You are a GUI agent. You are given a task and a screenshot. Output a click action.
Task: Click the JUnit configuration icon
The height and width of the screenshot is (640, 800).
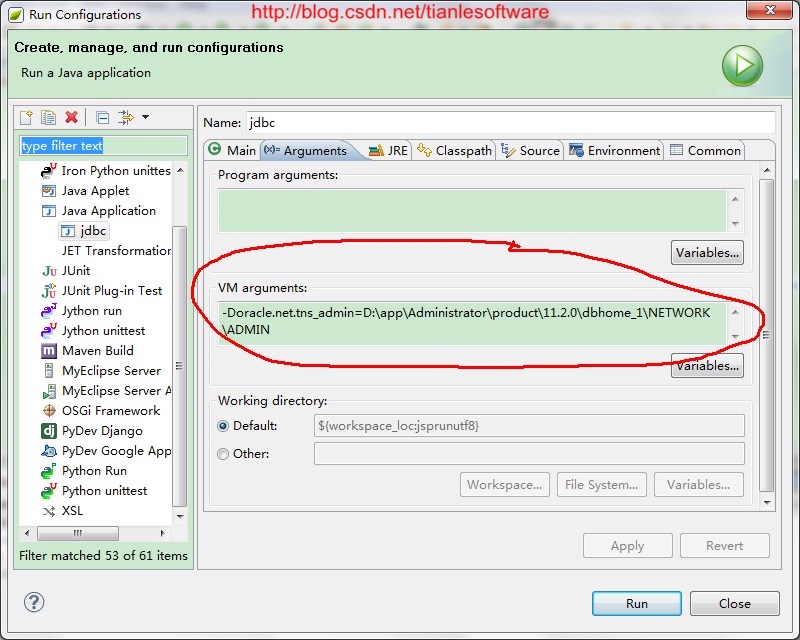click(x=49, y=271)
